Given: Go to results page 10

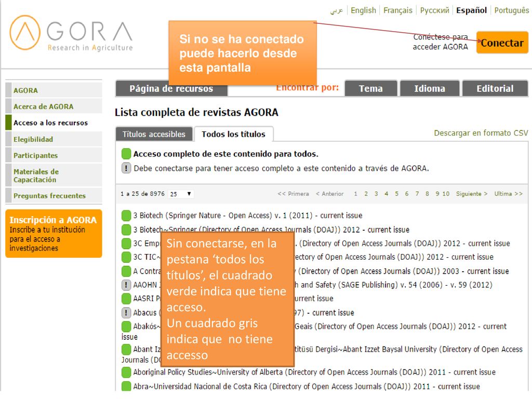Looking at the screenshot, I should coord(446,194).
